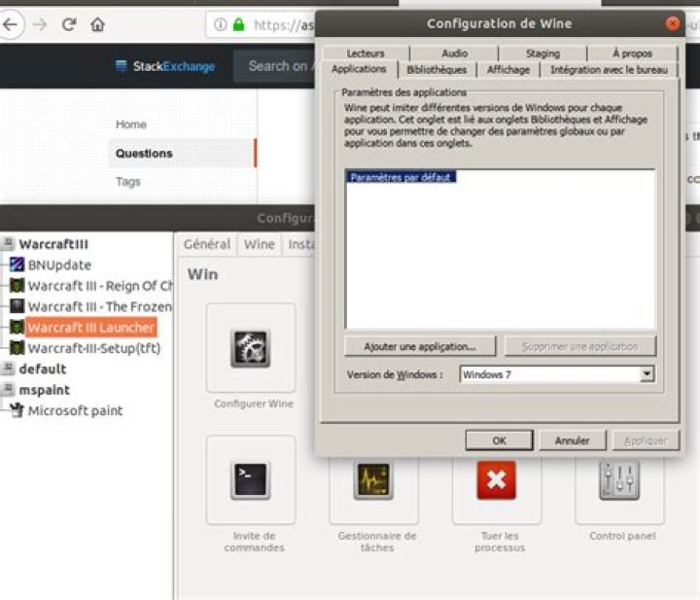Image resolution: width=700 pixels, height=600 pixels.
Task: Click the green padlock security icon
Action: coord(239,24)
